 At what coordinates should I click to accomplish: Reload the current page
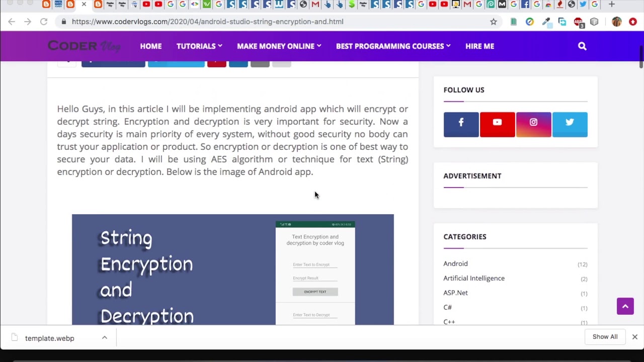pos(44,22)
